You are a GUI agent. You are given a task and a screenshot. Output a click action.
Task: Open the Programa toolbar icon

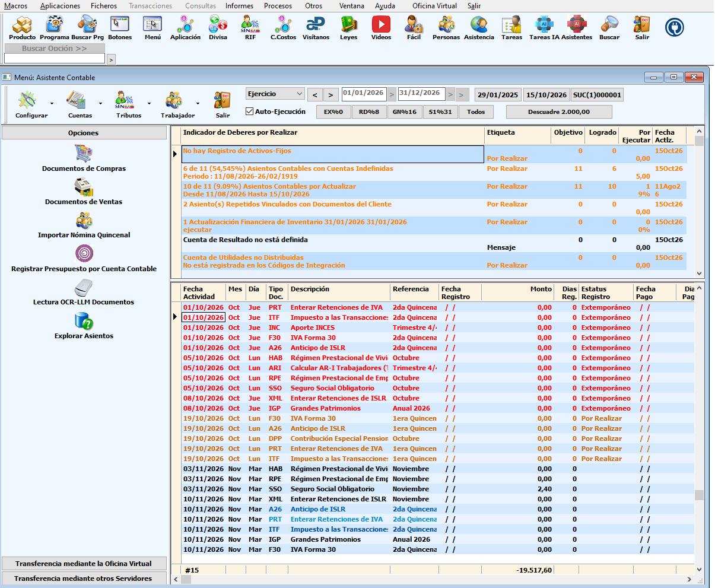pyautogui.click(x=55, y=28)
